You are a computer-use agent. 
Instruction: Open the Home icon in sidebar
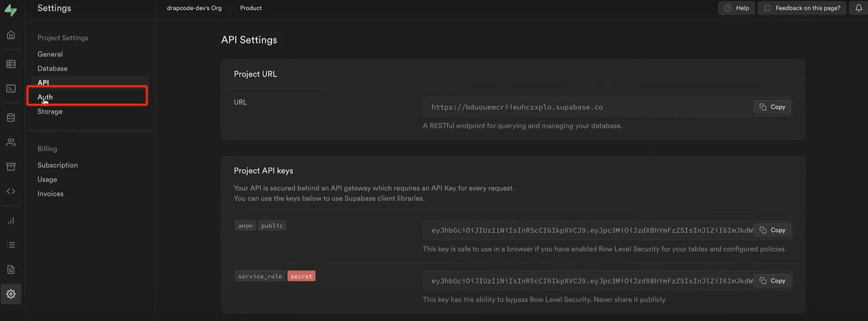(x=11, y=35)
